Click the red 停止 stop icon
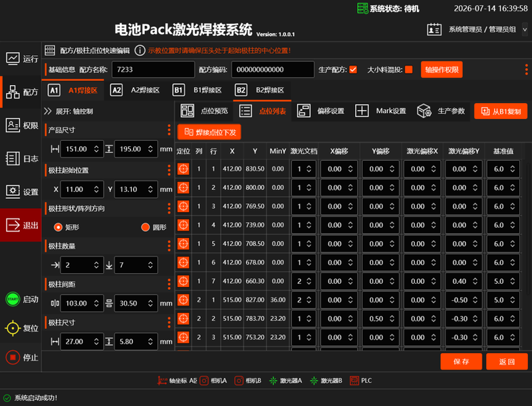This screenshot has width=532, height=406. pyautogui.click(x=13, y=357)
